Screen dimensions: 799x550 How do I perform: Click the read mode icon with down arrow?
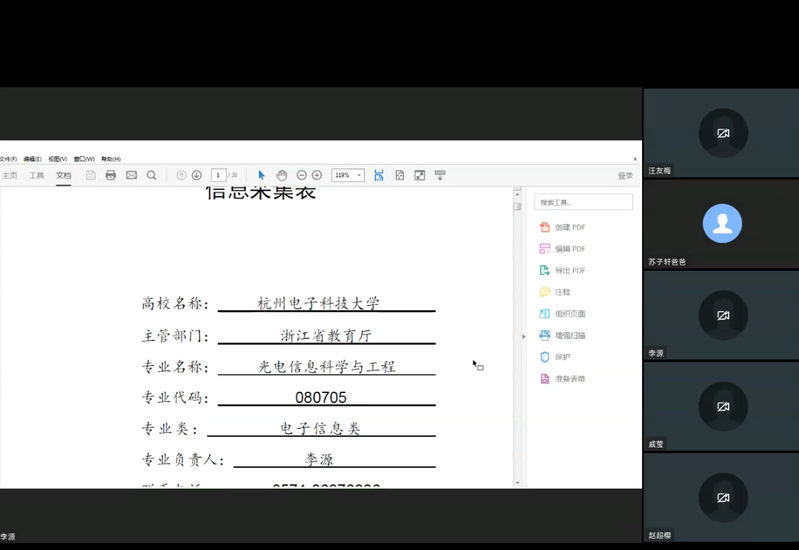pos(440,175)
